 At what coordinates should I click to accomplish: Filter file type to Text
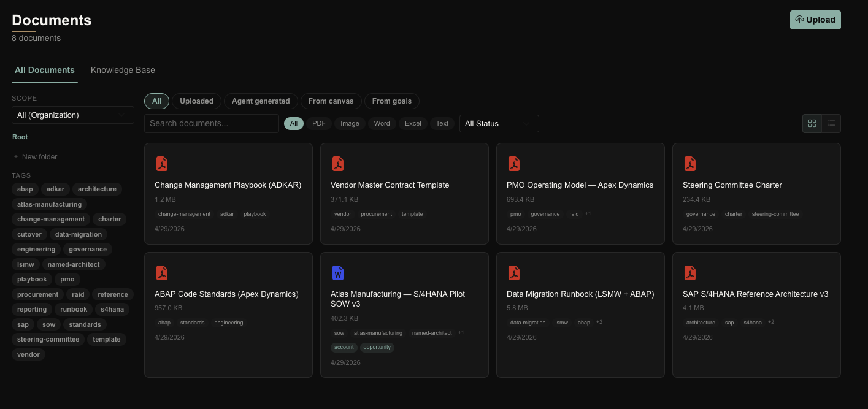click(442, 123)
